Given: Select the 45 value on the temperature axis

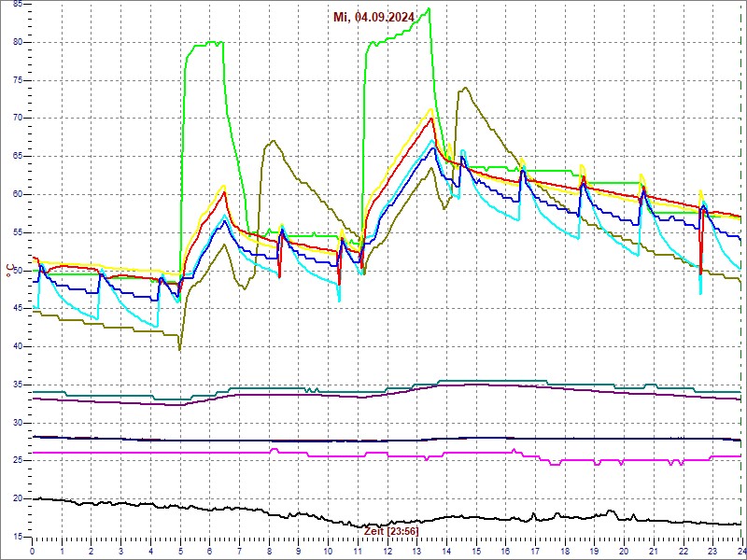Looking at the screenshot, I should (17, 309).
